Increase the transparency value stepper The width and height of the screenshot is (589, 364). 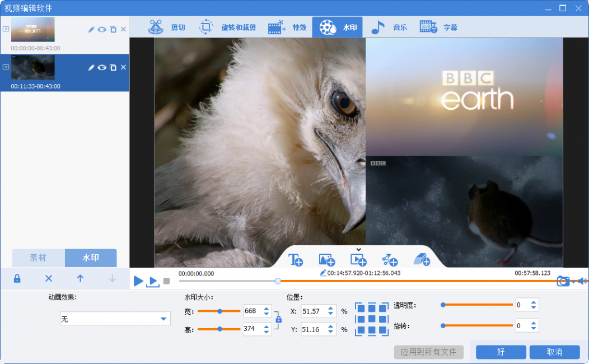[534, 302]
